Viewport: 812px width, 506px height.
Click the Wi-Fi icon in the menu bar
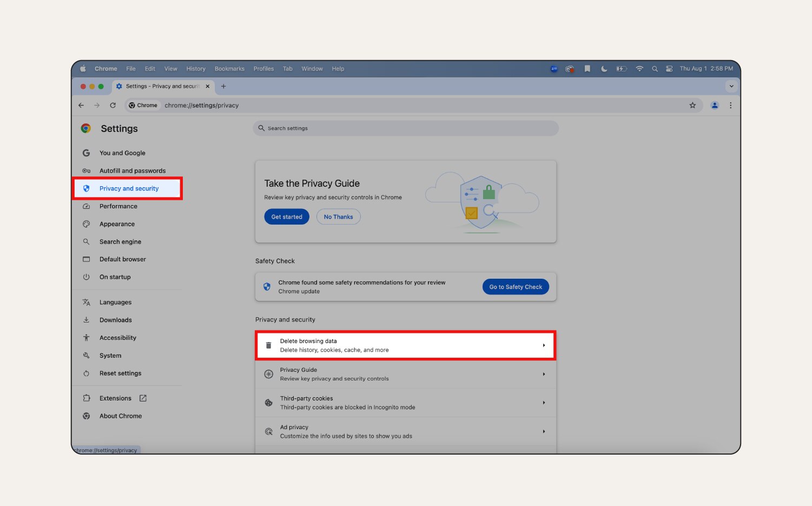tap(639, 69)
